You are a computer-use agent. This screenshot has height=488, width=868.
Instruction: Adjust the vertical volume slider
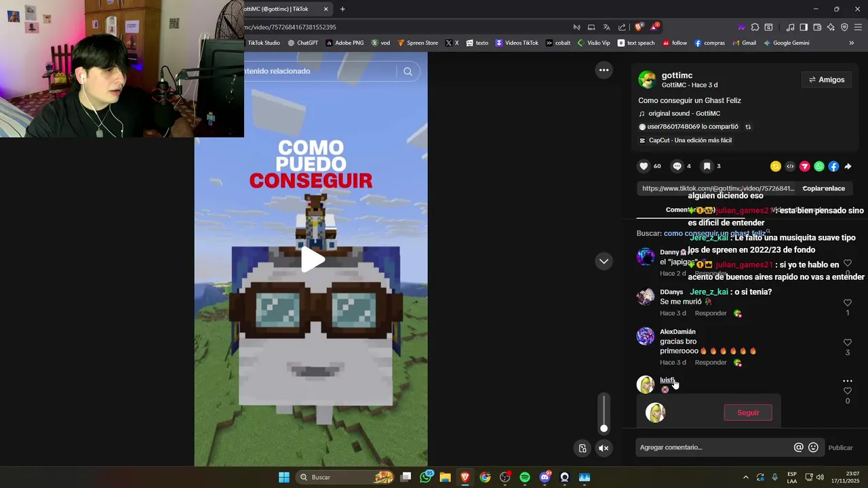click(604, 413)
